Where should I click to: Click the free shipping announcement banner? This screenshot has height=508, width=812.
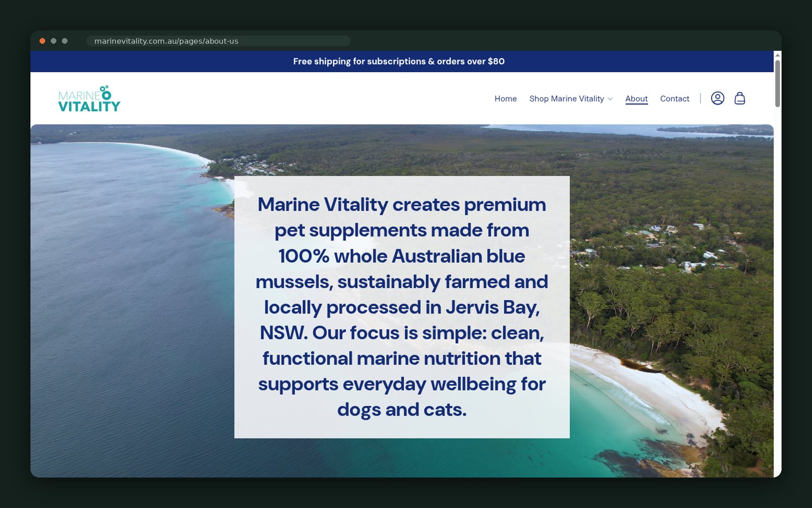tap(402, 61)
